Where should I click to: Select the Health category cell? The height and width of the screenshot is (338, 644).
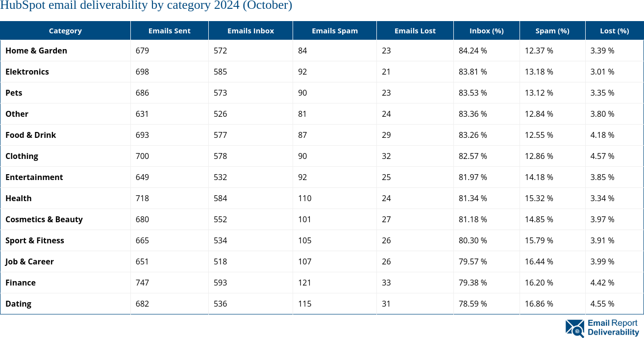66,198
